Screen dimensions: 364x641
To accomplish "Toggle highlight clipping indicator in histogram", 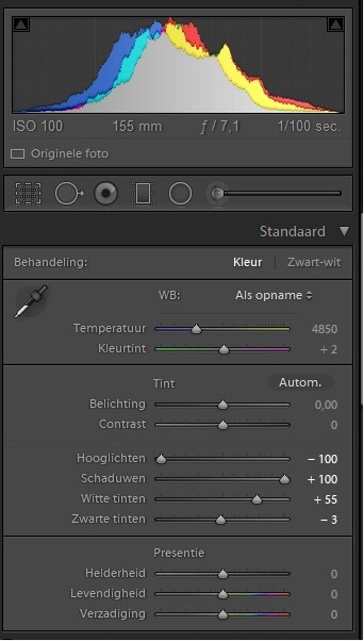I will tap(335, 24).
